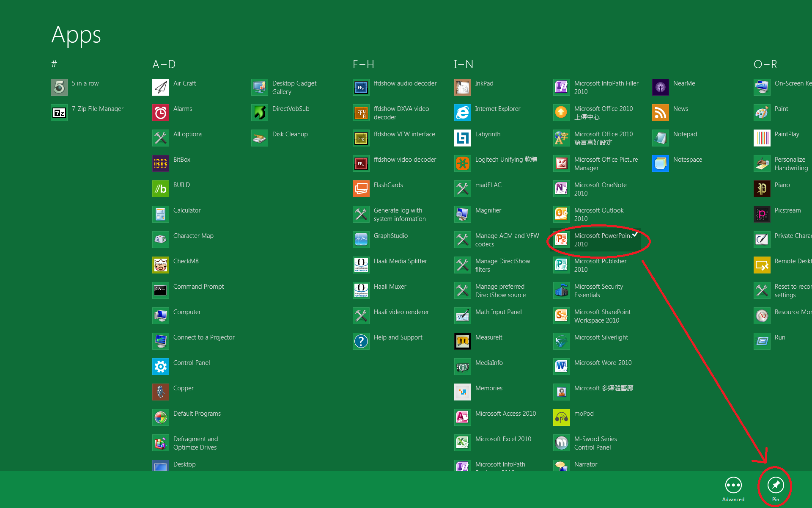Click the Advanced button in app bar

click(x=733, y=489)
